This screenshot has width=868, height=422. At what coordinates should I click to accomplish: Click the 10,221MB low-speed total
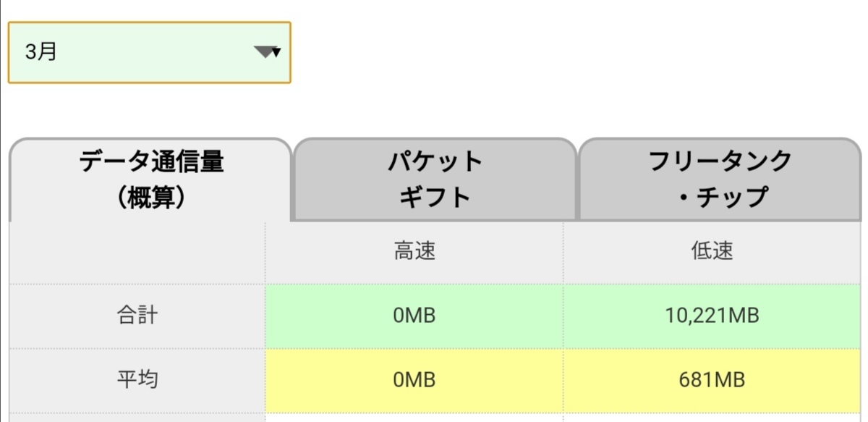click(712, 316)
